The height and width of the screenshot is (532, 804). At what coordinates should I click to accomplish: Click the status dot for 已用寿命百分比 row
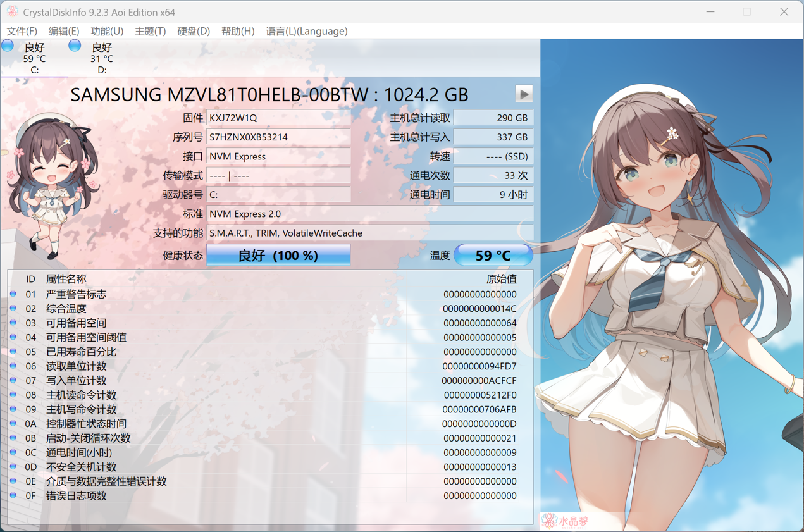(13, 351)
